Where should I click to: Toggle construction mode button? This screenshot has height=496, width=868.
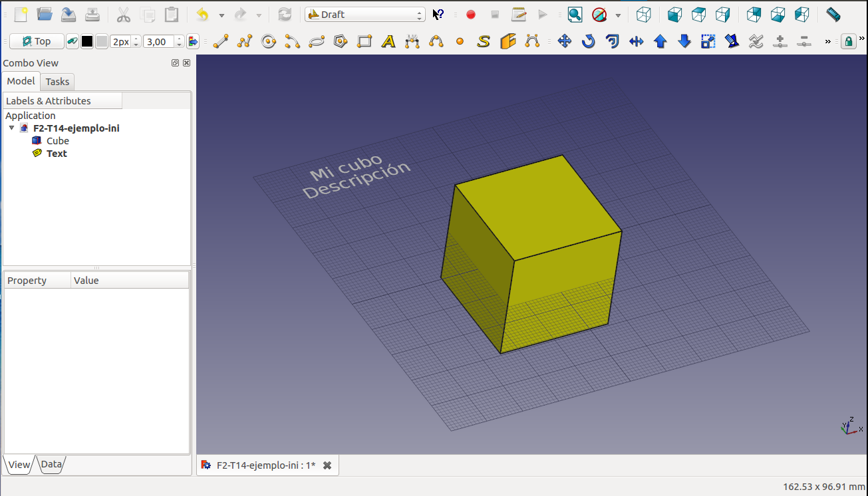click(x=72, y=42)
